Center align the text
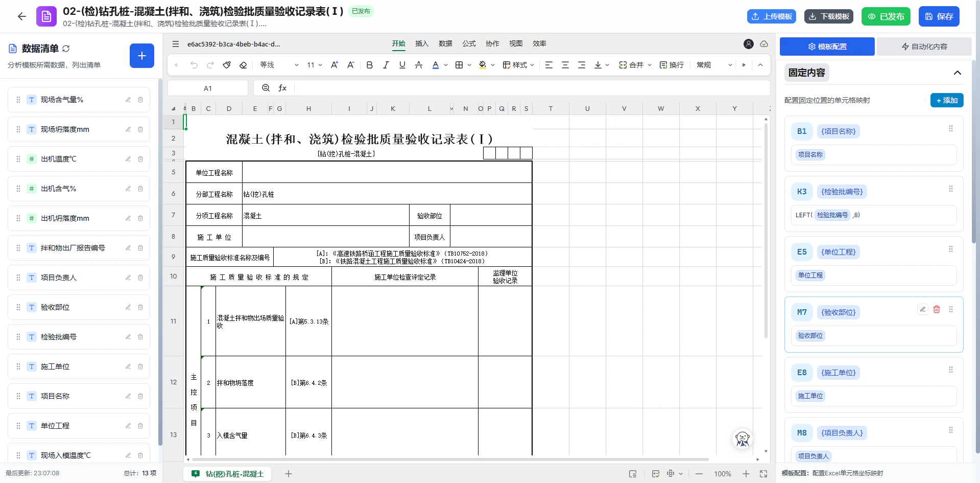Viewport: 980px width, 483px height. [565, 65]
